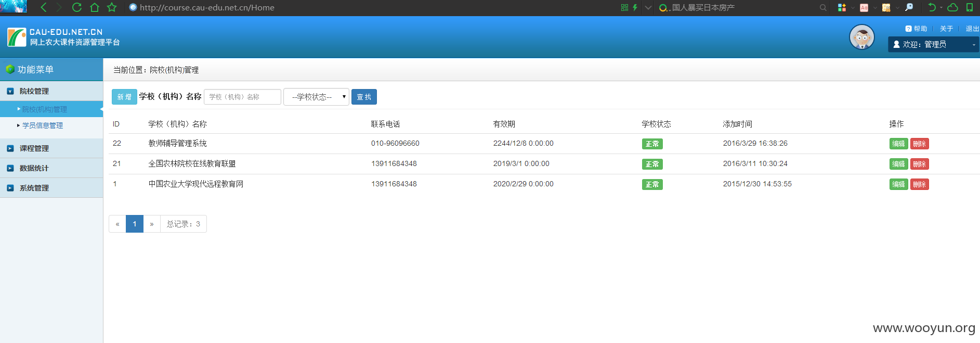The image size is (980, 343).
Task: Click expiry date 2244/12/8 0:00:00
Action: pos(524,143)
